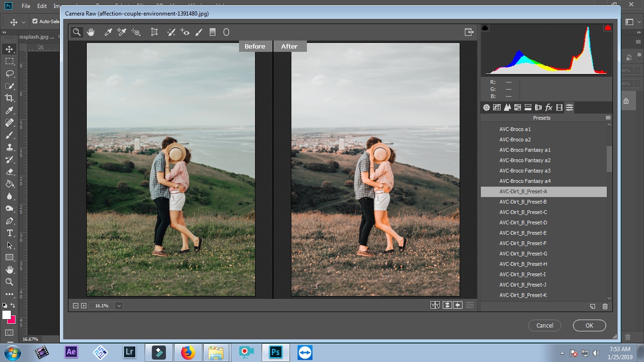Choose the Red Eye Removal tool

(185, 32)
